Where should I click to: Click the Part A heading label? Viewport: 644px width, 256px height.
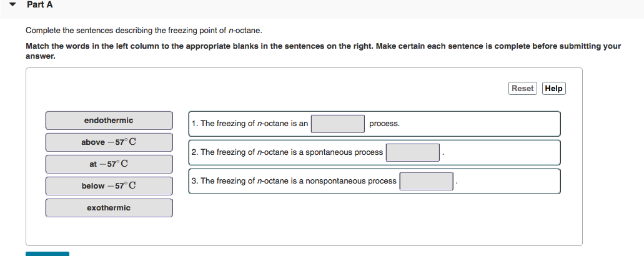coord(40,5)
